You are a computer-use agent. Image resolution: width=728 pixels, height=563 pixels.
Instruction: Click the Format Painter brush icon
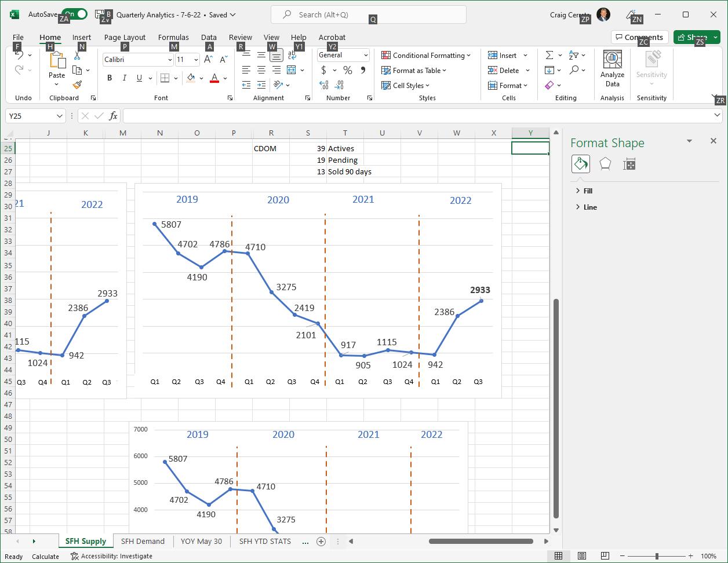tap(77, 85)
